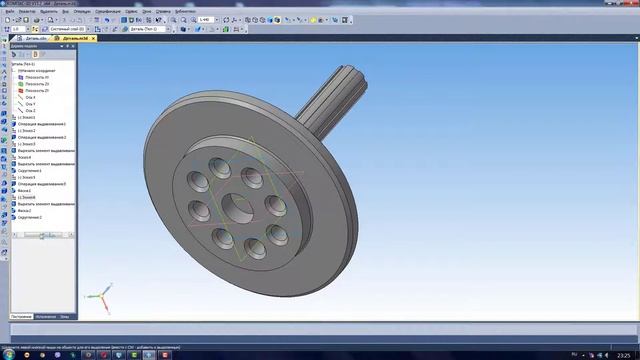Open the Windows Start menu

(9, 355)
